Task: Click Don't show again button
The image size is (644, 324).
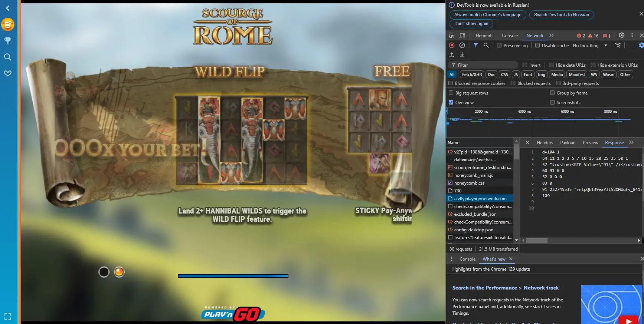Action: (471, 24)
